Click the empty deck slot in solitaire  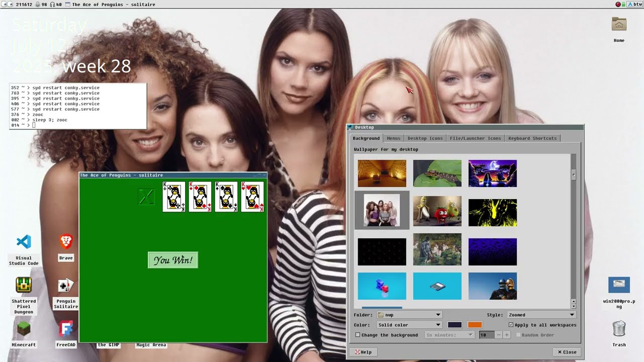tap(146, 197)
